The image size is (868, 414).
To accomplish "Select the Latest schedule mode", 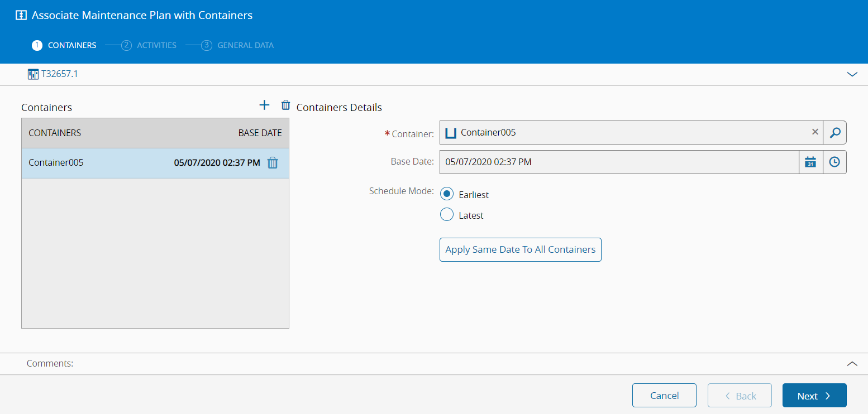I will pyautogui.click(x=447, y=215).
